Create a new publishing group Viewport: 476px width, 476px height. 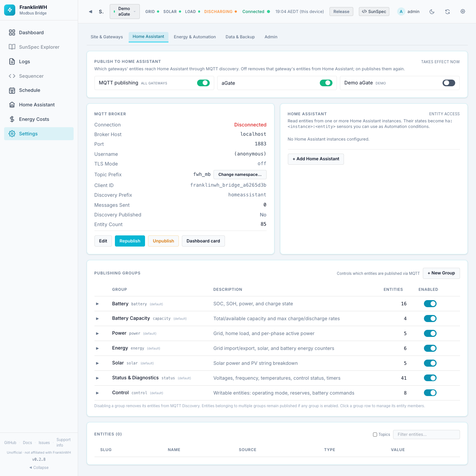441,273
